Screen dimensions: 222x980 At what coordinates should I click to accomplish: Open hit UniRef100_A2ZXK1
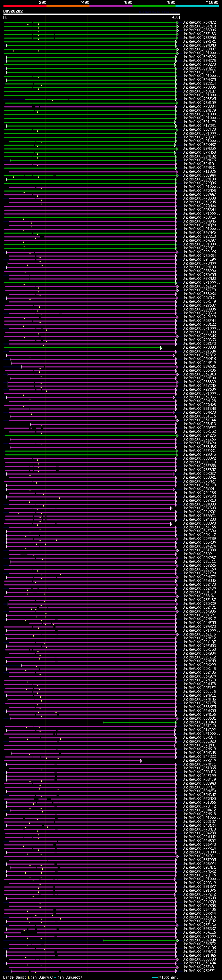(199, 451)
